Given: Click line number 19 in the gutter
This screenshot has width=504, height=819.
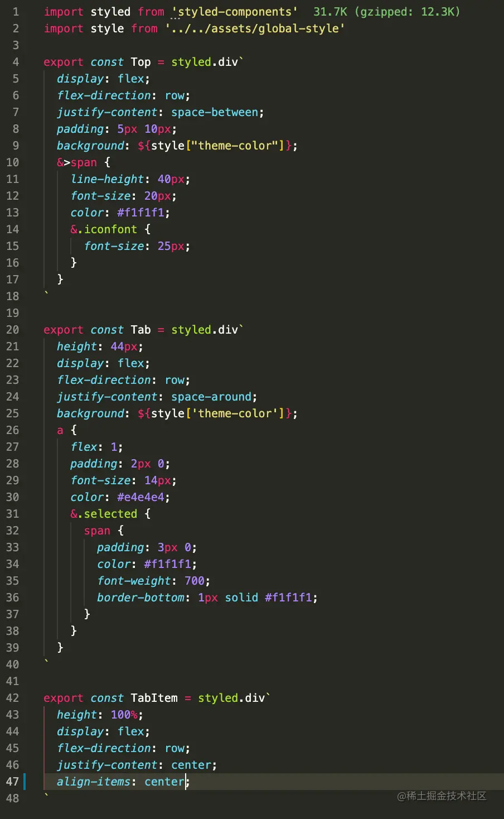Looking at the screenshot, I should [12, 313].
